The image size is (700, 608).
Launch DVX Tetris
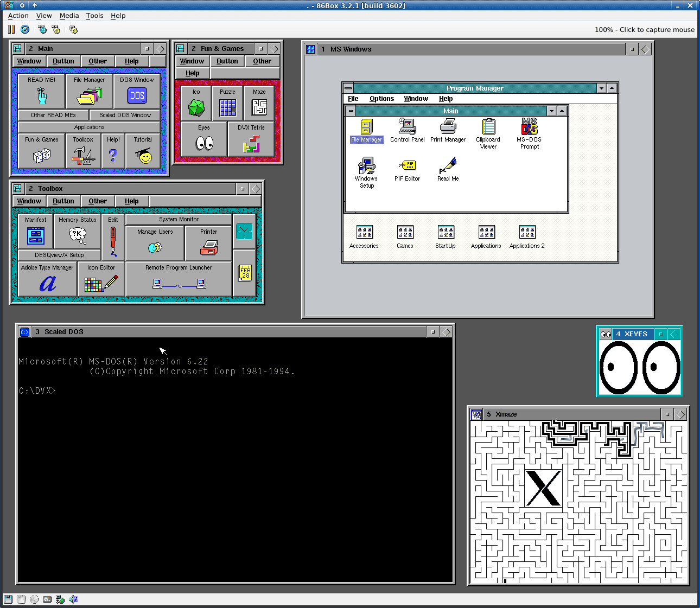pyautogui.click(x=251, y=139)
